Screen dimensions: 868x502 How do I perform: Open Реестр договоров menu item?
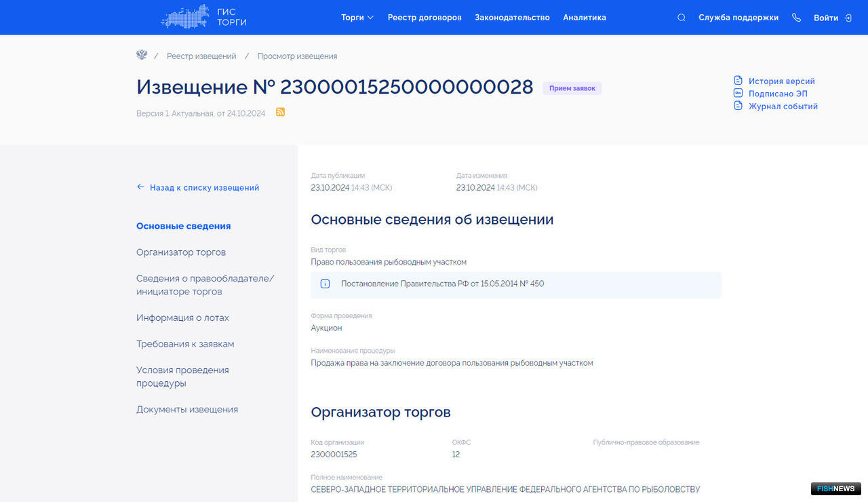(x=425, y=18)
